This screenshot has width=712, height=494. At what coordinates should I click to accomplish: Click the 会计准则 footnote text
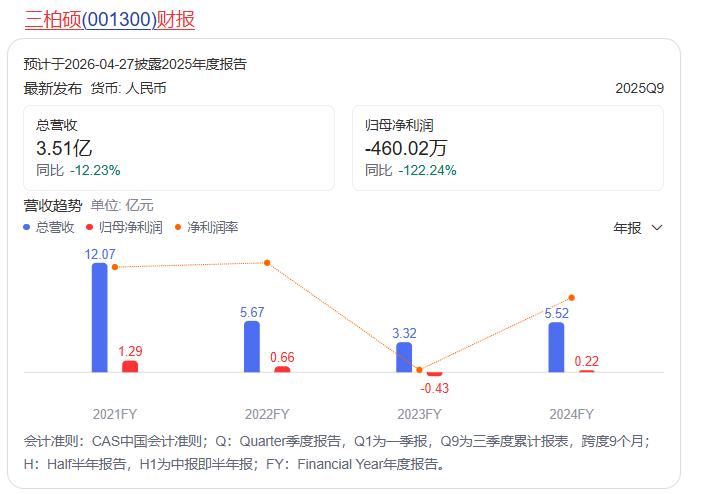pyautogui.click(x=337, y=453)
